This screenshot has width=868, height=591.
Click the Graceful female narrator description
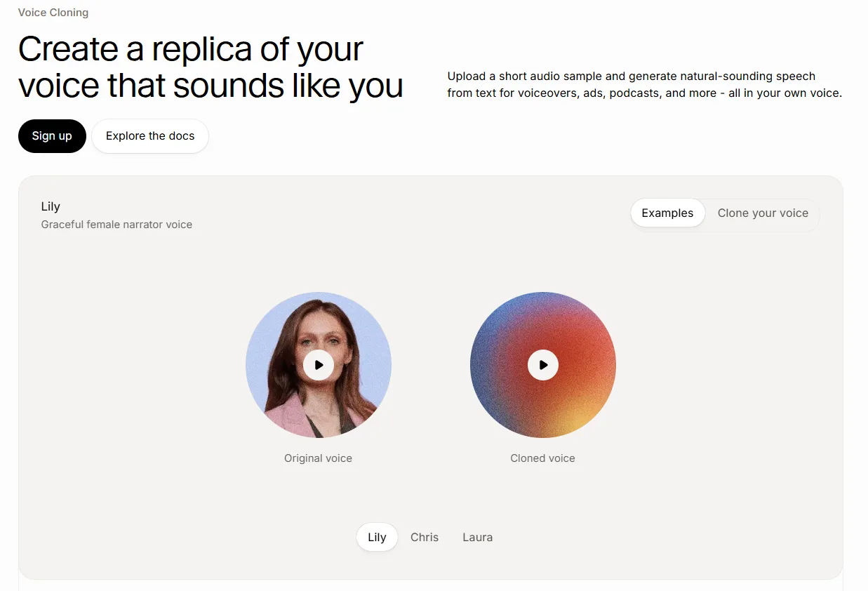pyautogui.click(x=116, y=224)
